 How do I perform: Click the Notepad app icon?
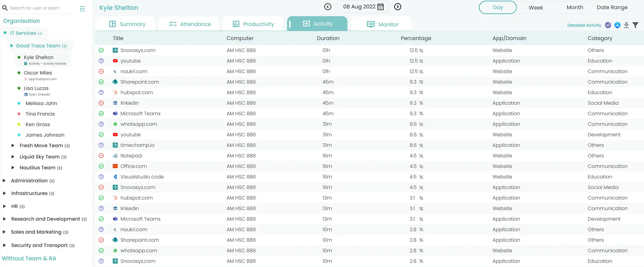coord(115,156)
